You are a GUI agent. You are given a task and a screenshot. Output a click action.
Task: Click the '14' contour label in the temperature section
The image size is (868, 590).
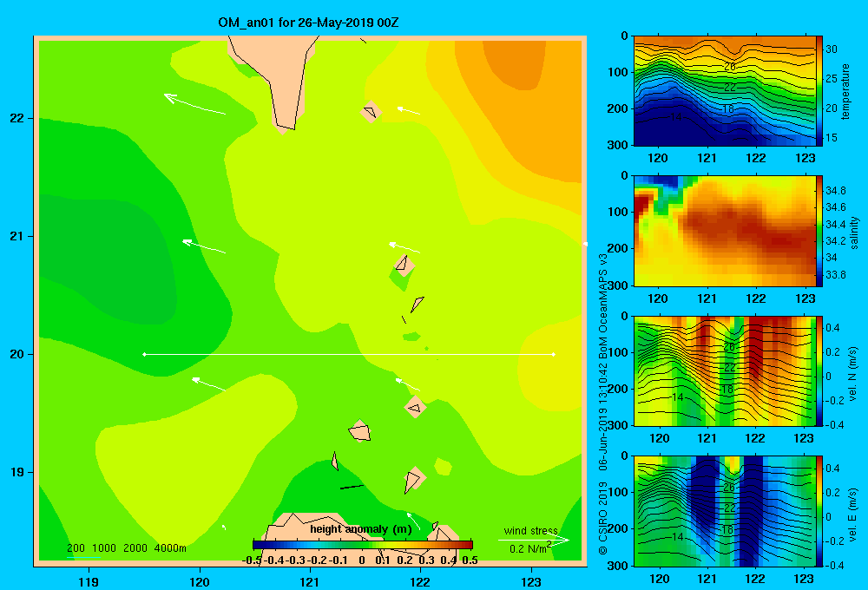point(675,117)
